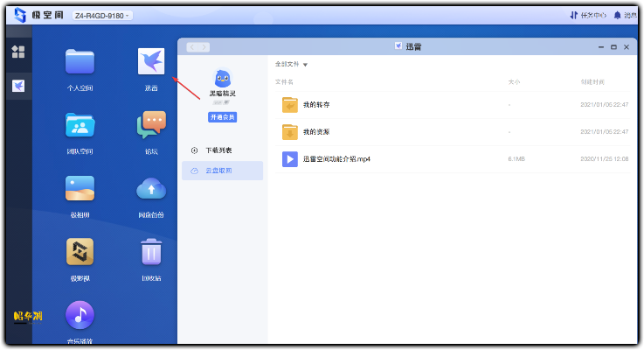The width and height of the screenshot is (644, 350).
Task: Switch to the 下载列表 tab
Action: (218, 150)
